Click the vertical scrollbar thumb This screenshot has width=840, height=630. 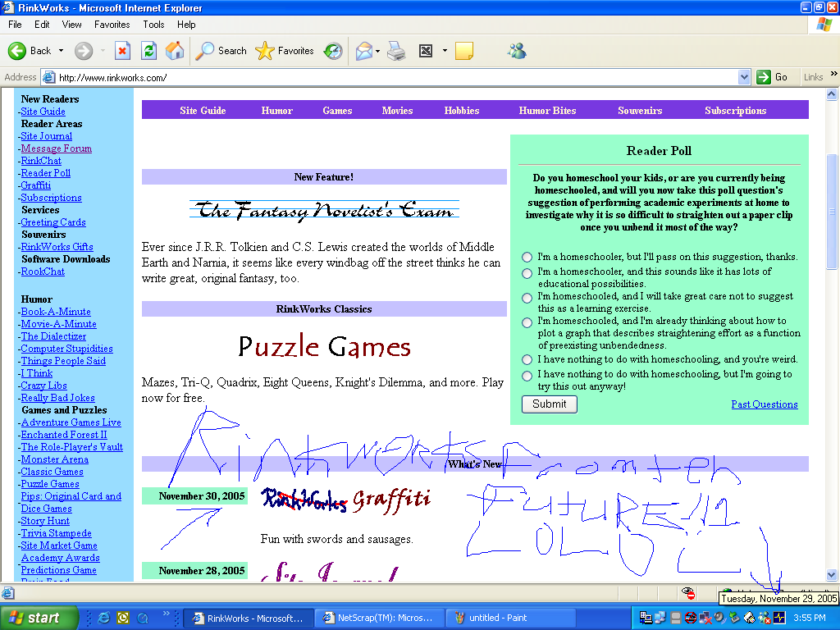[832, 211]
